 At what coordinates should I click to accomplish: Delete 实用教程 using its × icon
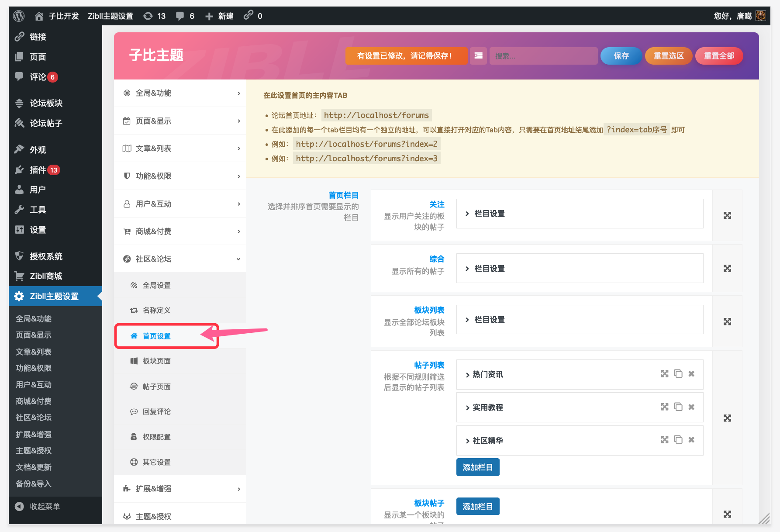pos(691,407)
